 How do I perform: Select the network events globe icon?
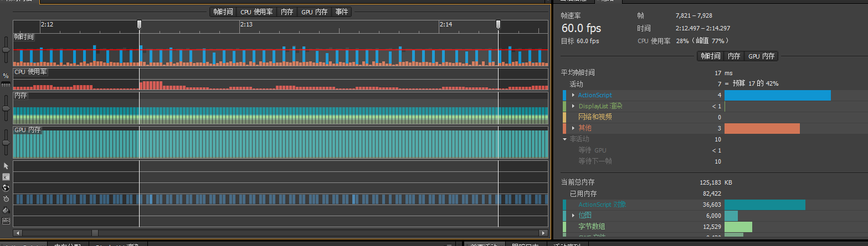[x=6, y=188]
